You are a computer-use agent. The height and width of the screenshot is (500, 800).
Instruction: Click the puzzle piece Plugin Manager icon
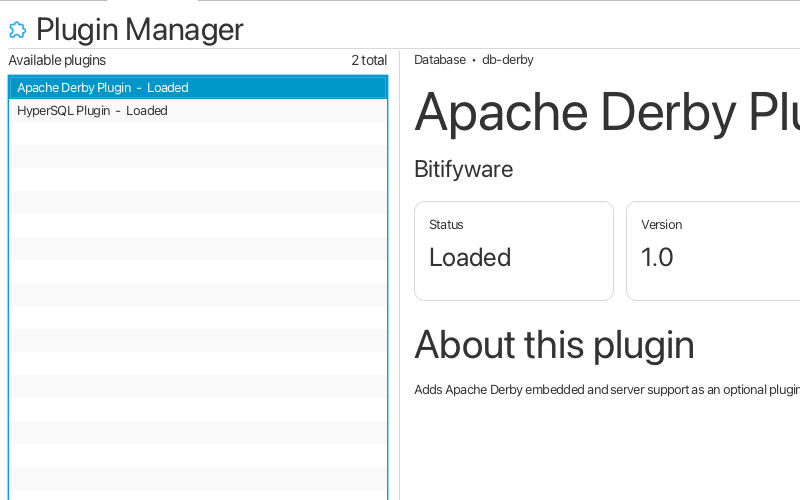[x=17, y=30]
